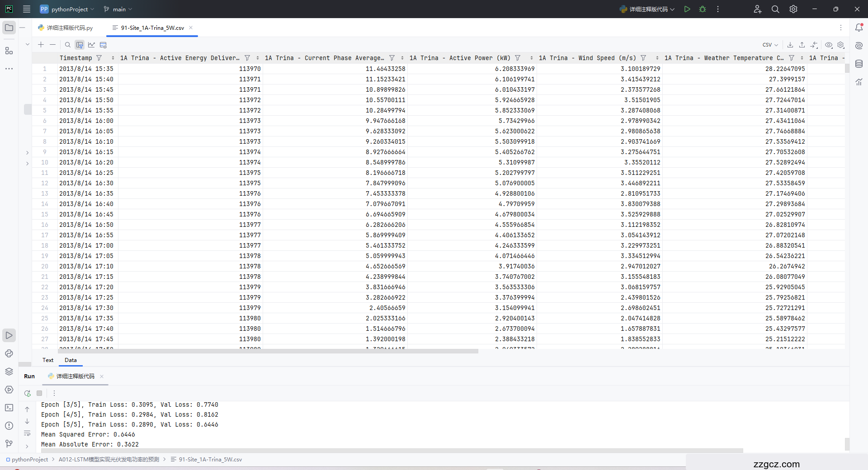Switch to the Text tab of the CSV file
This screenshot has width=868, height=470.
[x=47, y=360]
